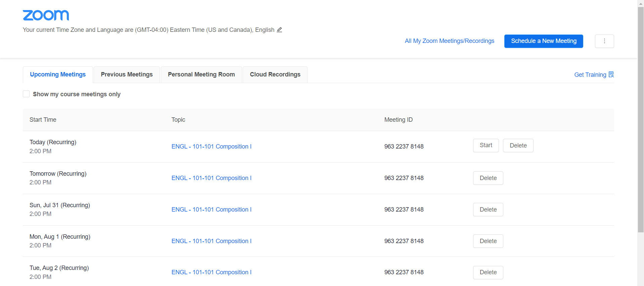This screenshot has width=644, height=286.
Task: Switch to Previous Meetings tab
Action: (127, 74)
